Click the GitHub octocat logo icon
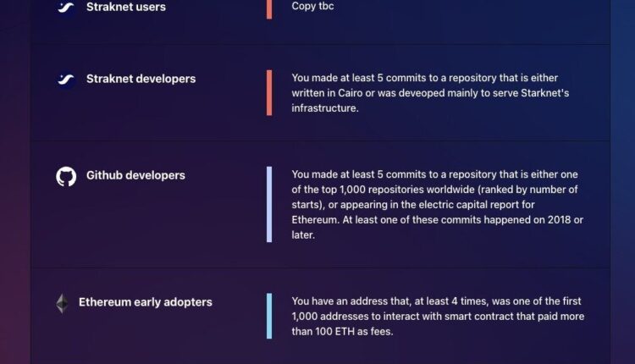This screenshot has height=364, width=635. point(66,176)
